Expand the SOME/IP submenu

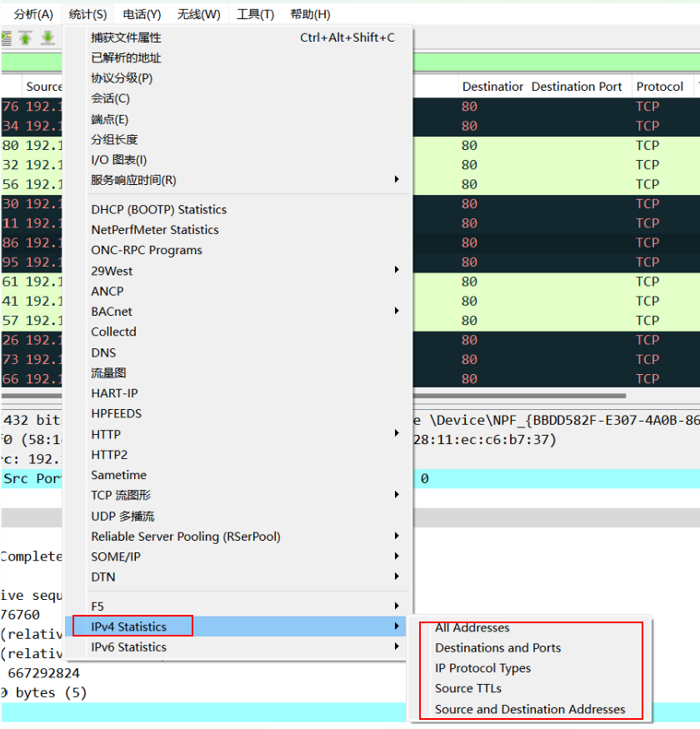[238, 557]
